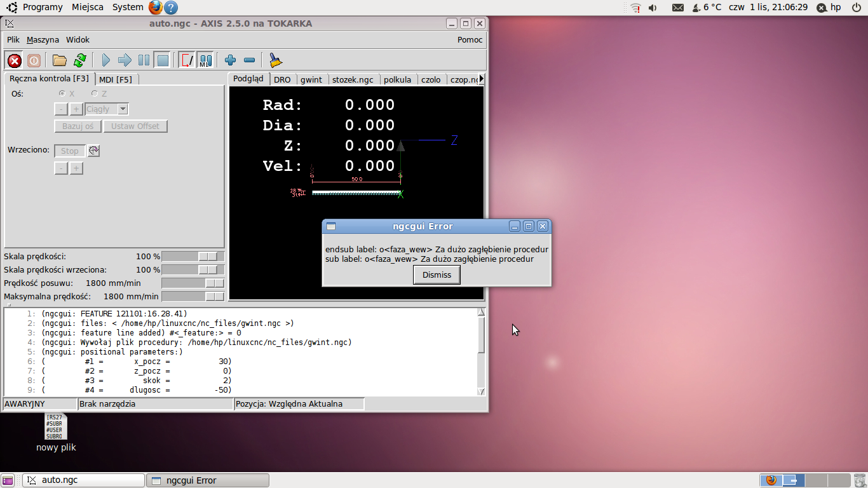Toggle optional pause M1 icon

[205, 60]
